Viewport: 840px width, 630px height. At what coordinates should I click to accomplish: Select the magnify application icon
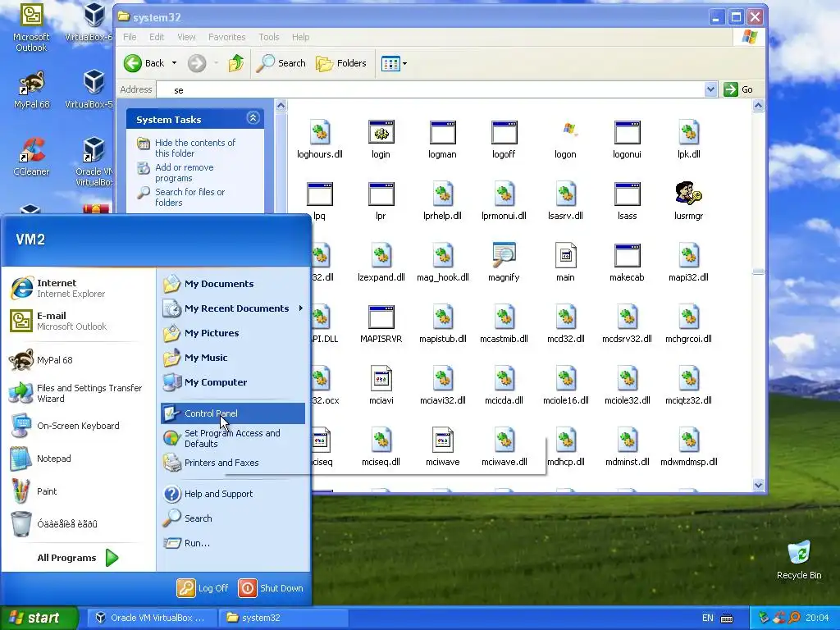coord(504,255)
